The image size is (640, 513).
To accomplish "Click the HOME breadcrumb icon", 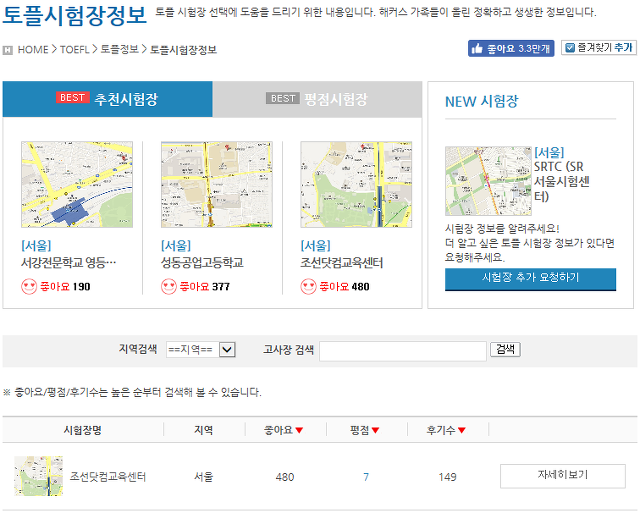I will [x=7, y=50].
